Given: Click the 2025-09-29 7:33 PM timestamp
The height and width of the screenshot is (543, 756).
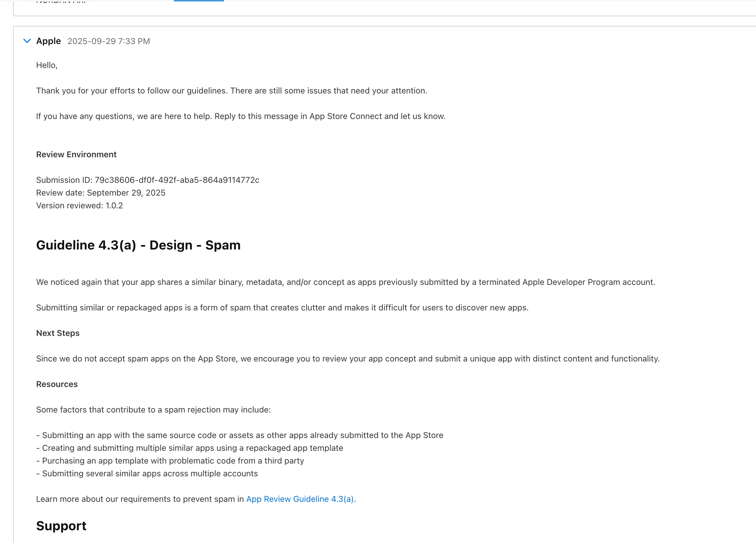Looking at the screenshot, I should (x=109, y=41).
